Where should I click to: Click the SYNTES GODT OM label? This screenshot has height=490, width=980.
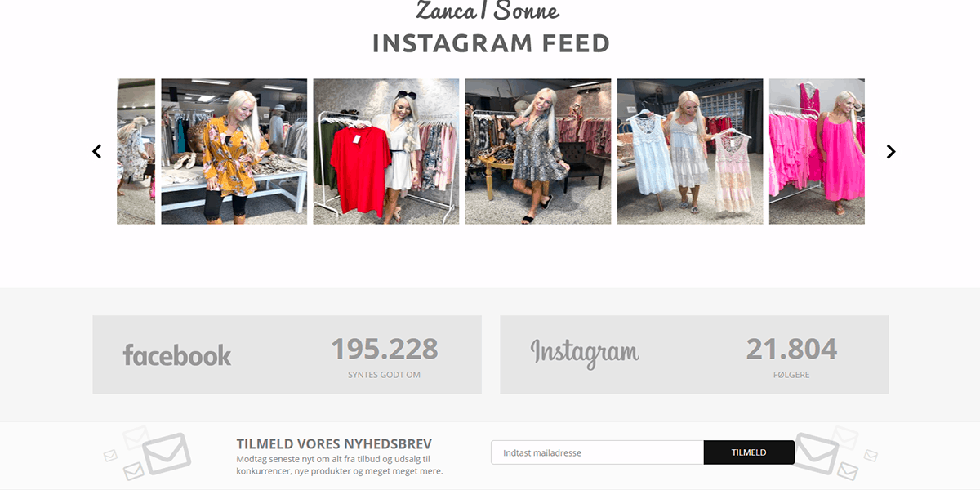click(x=384, y=375)
